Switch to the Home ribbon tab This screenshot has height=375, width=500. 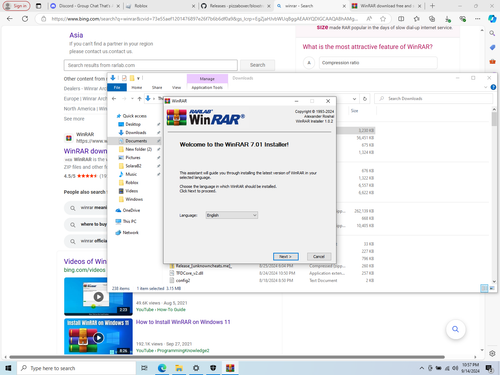137,87
